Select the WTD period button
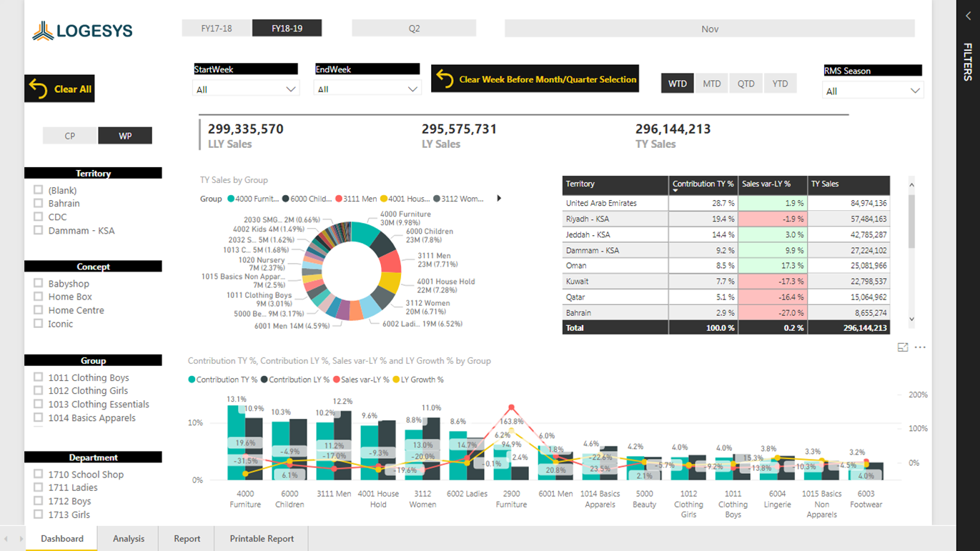The width and height of the screenshot is (980, 551). (677, 84)
